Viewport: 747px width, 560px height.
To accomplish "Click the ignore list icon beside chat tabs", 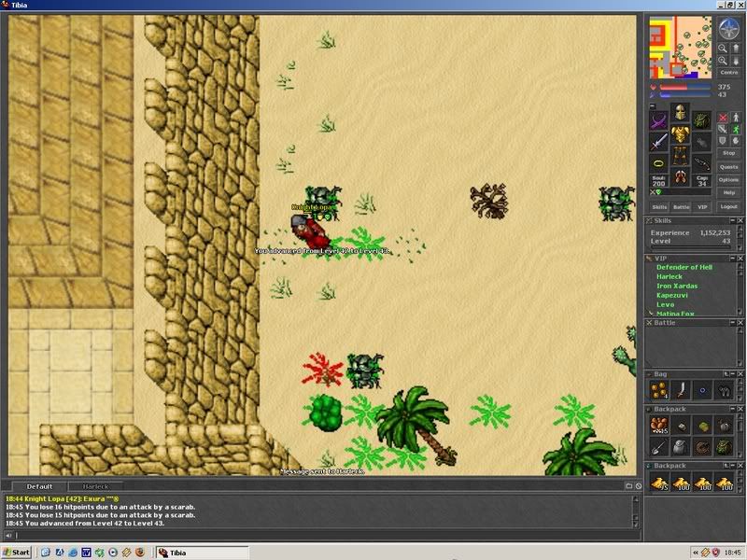I will (x=639, y=486).
